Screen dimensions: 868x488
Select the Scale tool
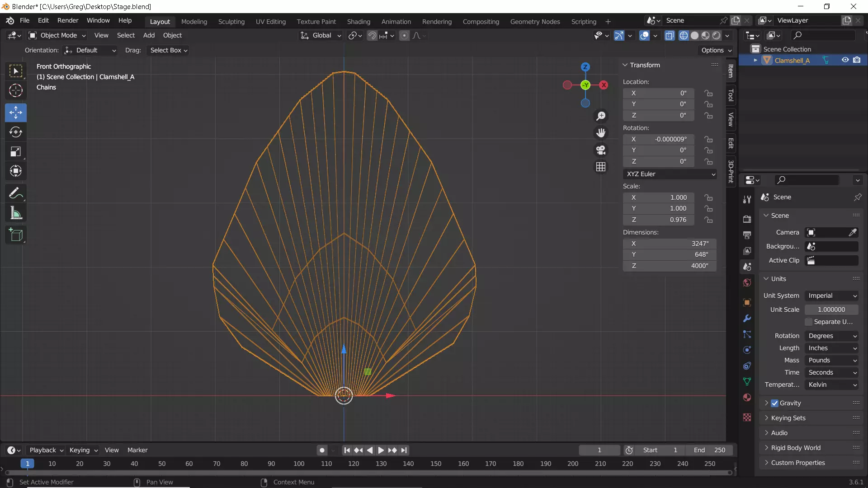16,152
